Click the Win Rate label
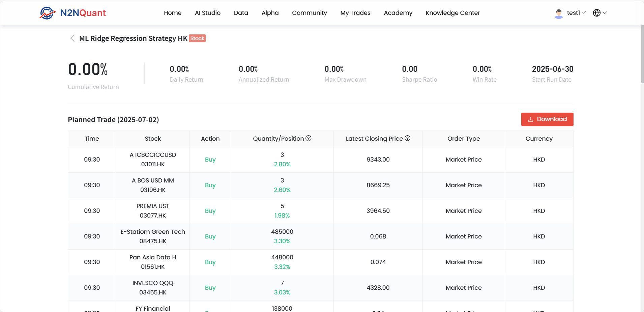Screen dimensions: 644x312 click(x=485, y=80)
